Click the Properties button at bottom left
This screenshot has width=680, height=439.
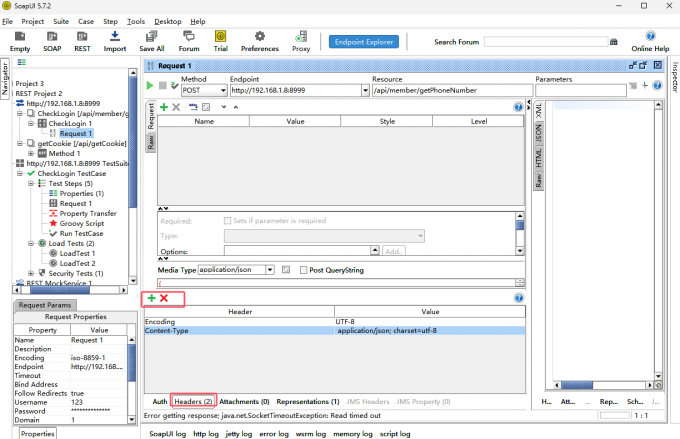(x=38, y=434)
